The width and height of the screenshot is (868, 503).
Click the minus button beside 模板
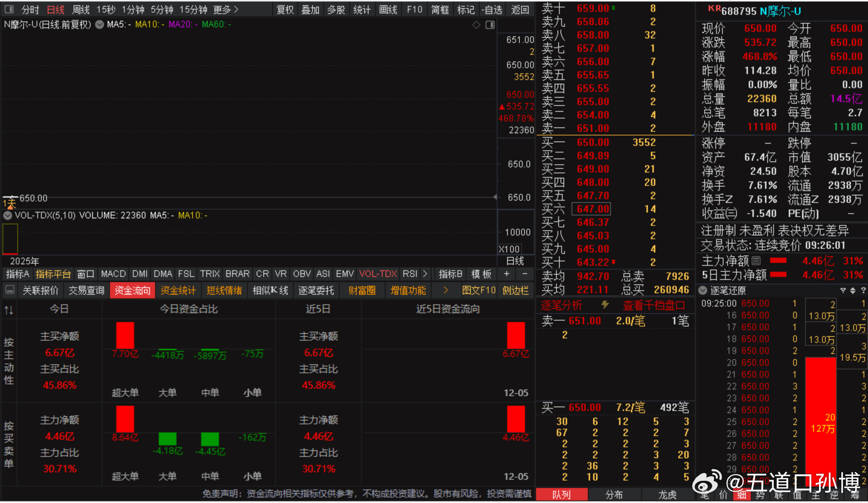click(525, 274)
